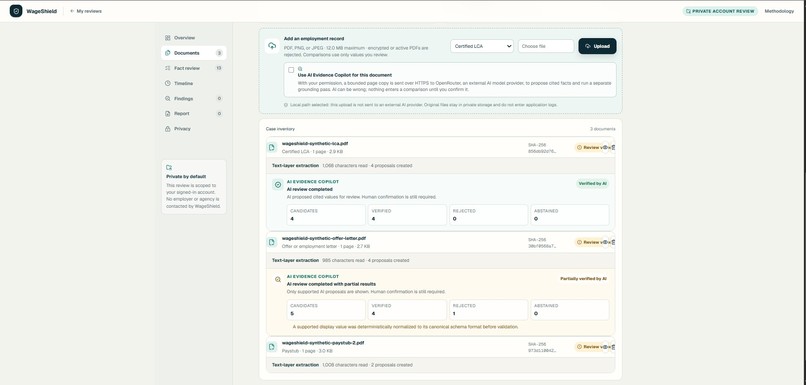Click the Upload button
The image size is (806, 385).
597,46
